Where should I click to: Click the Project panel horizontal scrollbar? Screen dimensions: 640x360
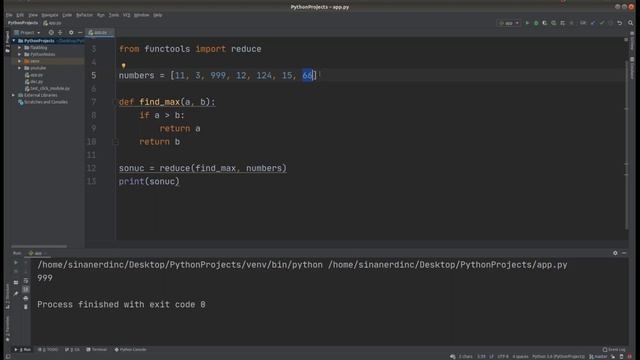pyautogui.click(x=39, y=246)
